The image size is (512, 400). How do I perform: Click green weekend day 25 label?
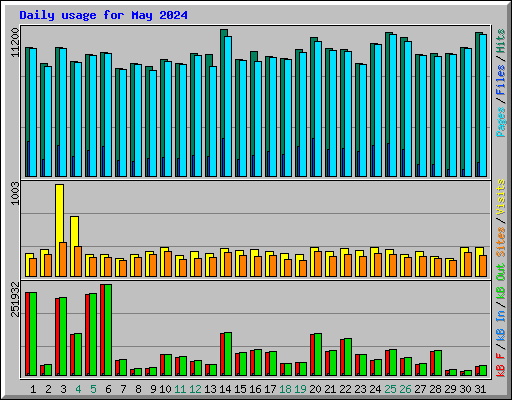coord(390,389)
